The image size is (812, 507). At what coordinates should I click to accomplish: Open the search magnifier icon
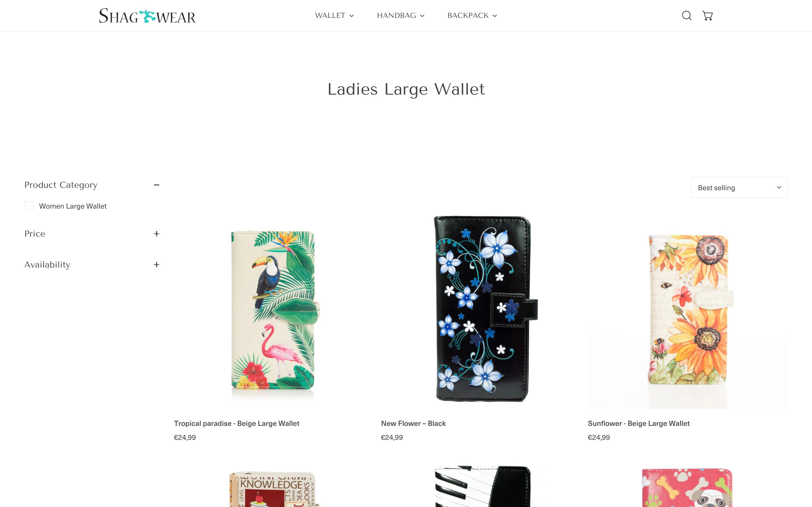[687, 15]
